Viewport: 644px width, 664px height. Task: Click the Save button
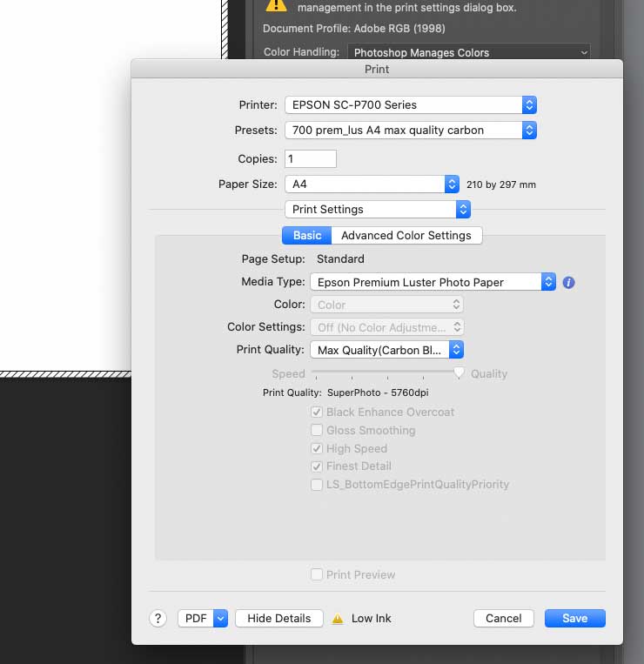575,618
